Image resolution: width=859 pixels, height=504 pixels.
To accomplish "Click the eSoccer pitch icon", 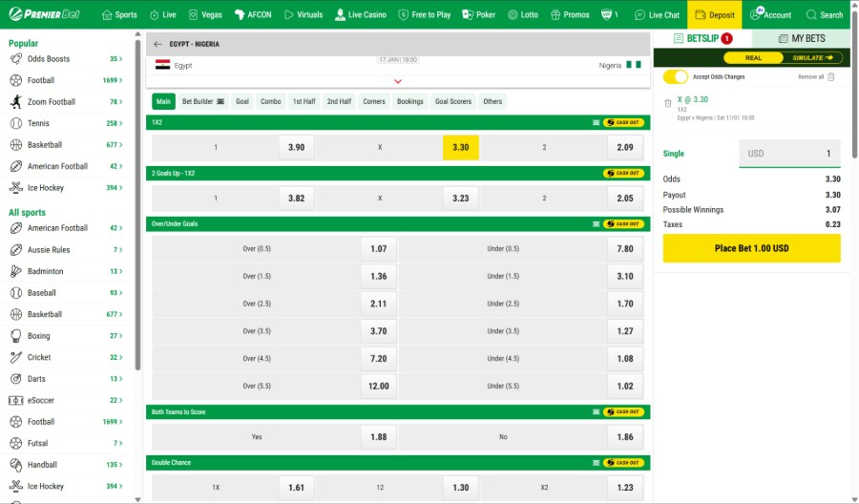I will (16, 401).
